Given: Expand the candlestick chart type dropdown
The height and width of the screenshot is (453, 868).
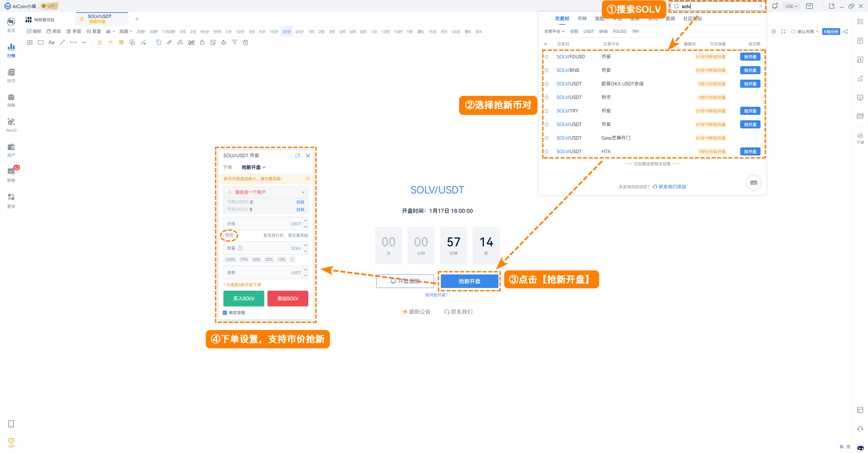Looking at the screenshot, I should 111,32.
